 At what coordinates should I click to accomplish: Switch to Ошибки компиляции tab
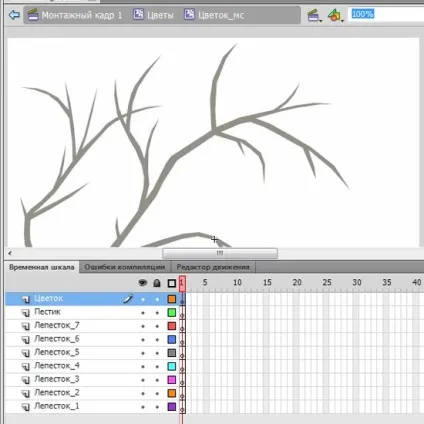125,267
